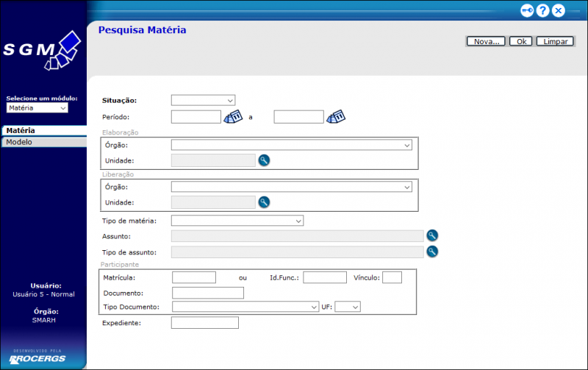Image resolution: width=588 pixels, height=370 pixels.
Task: Expand the Situação dropdown
Action: click(x=204, y=100)
